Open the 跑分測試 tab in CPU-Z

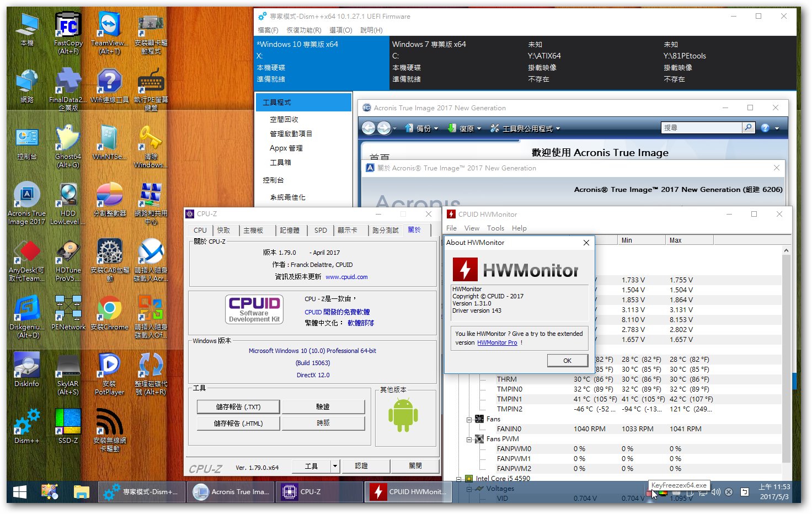pos(385,230)
